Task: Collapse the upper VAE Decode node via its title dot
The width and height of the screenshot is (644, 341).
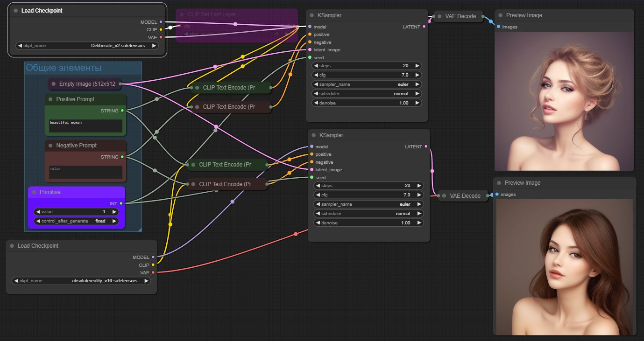Action: pyautogui.click(x=439, y=16)
